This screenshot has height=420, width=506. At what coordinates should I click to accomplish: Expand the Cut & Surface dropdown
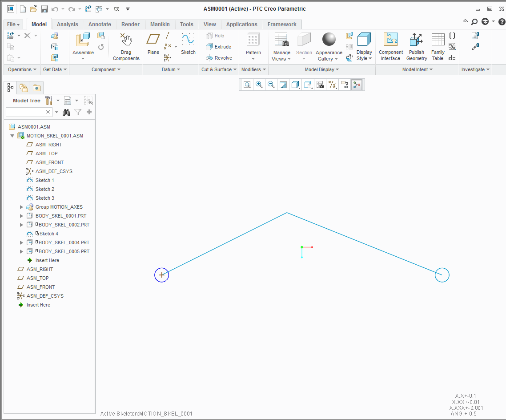coord(219,69)
